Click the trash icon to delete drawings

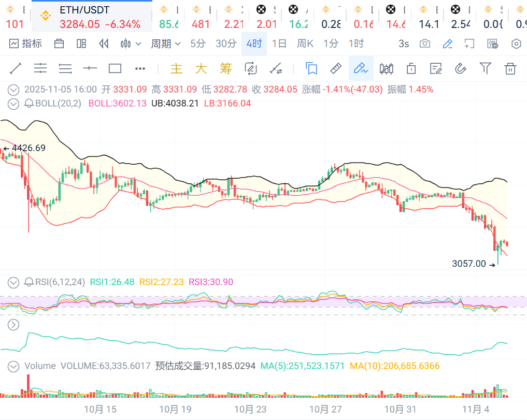[510, 68]
